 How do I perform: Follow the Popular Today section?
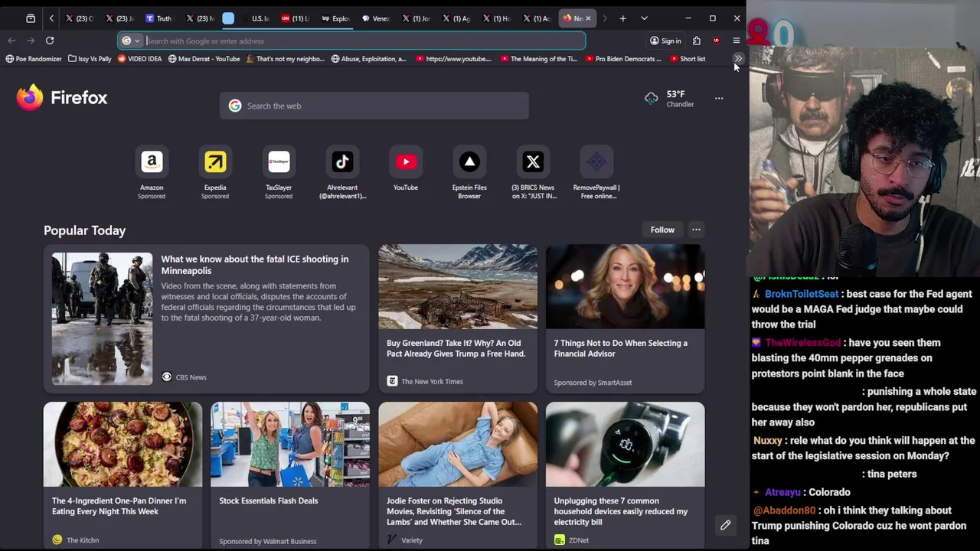pyautogui.click(x=662, y=230)
